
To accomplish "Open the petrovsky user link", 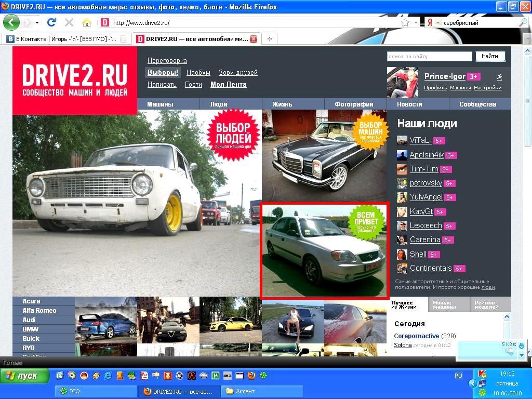I will [426, 183].
